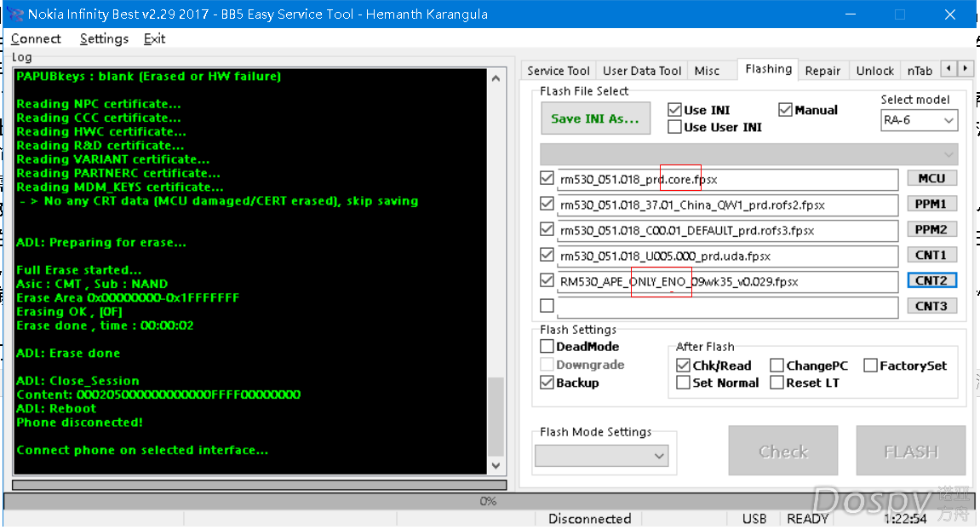Select the Flashing tab

tap(768, 69)
